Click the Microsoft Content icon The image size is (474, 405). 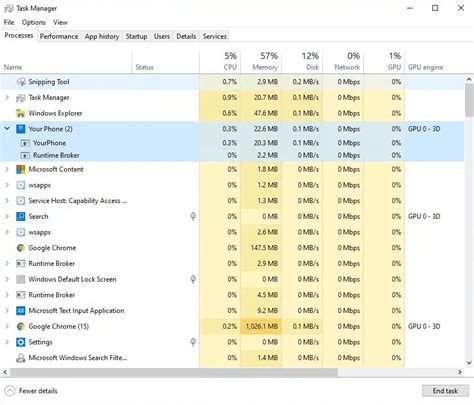(x=21, y=169)
